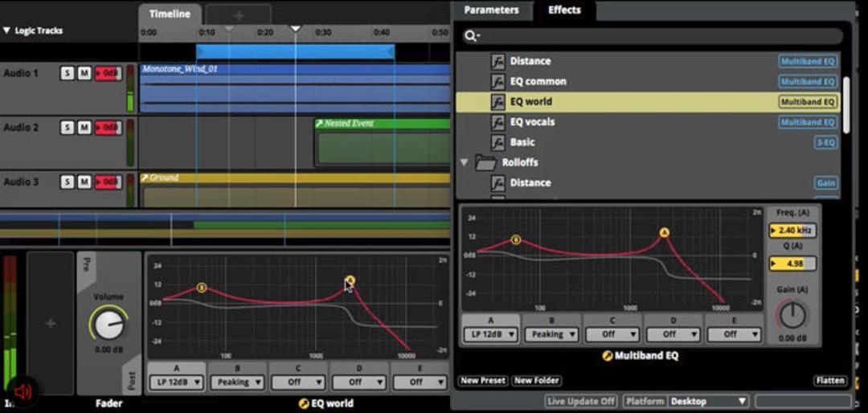The image size is (868, 413).
Task: Click the Fader Volume knob
Action: pyautogui.click(x=108, y=323)
